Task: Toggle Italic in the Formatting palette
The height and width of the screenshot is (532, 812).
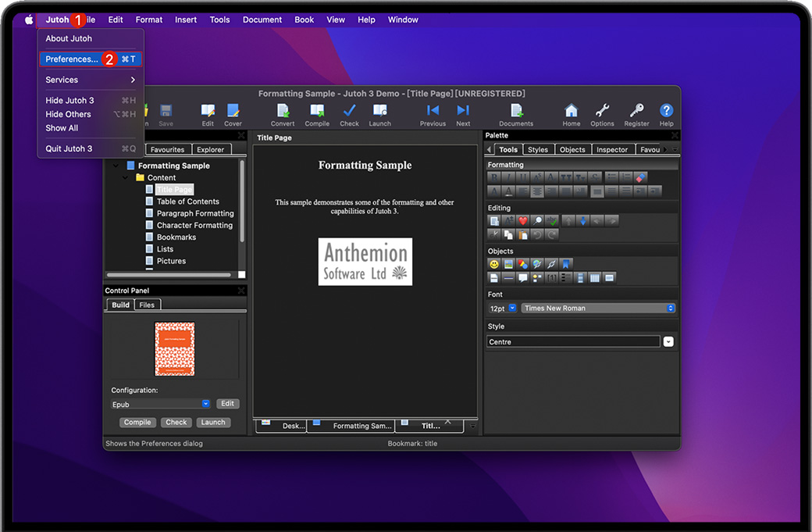Action: (x=508, y=177)
